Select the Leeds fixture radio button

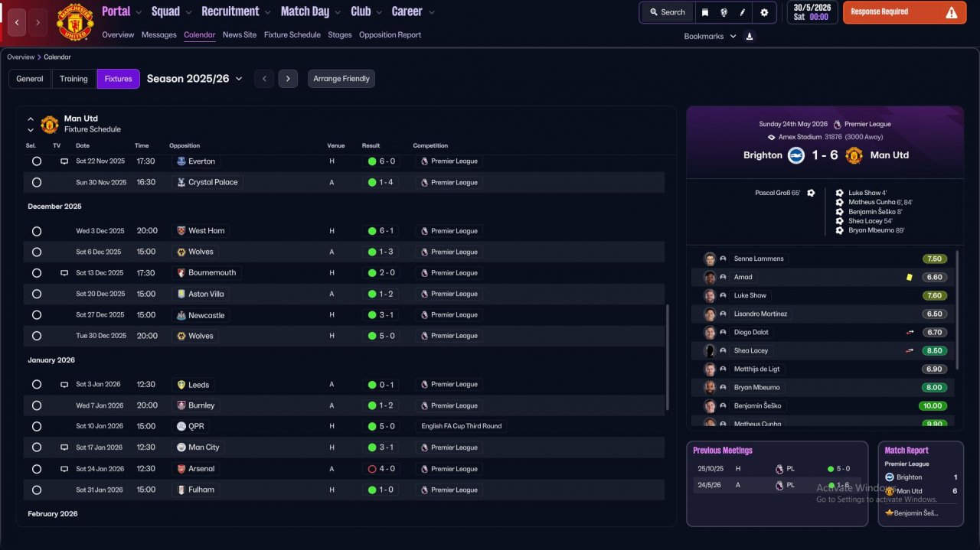tap(37, 385)
